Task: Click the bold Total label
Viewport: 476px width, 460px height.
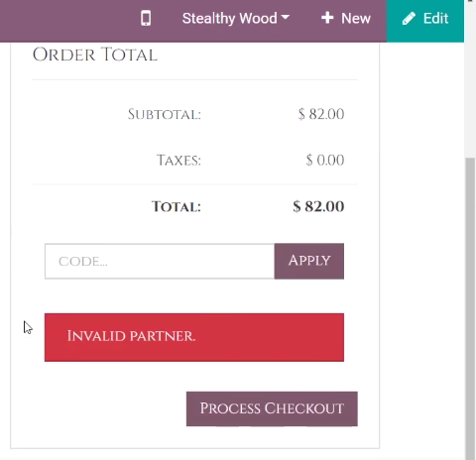Action: (177, 207)
